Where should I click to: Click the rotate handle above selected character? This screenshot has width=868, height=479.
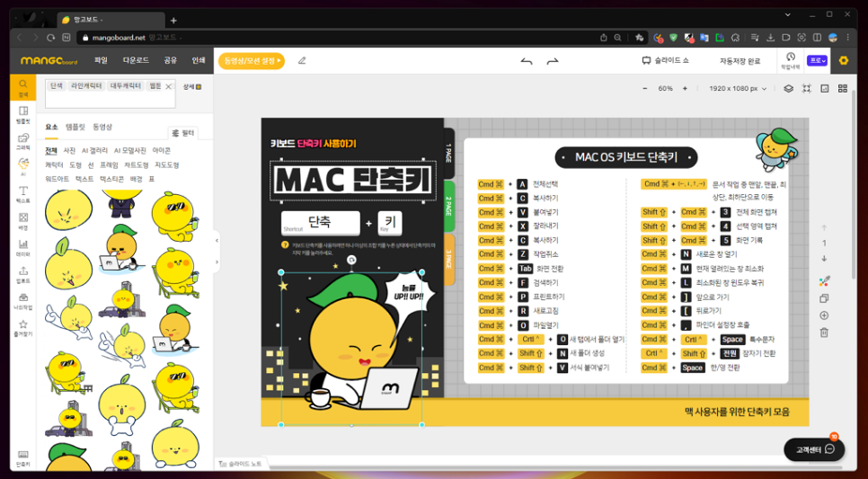pos(351,260)
